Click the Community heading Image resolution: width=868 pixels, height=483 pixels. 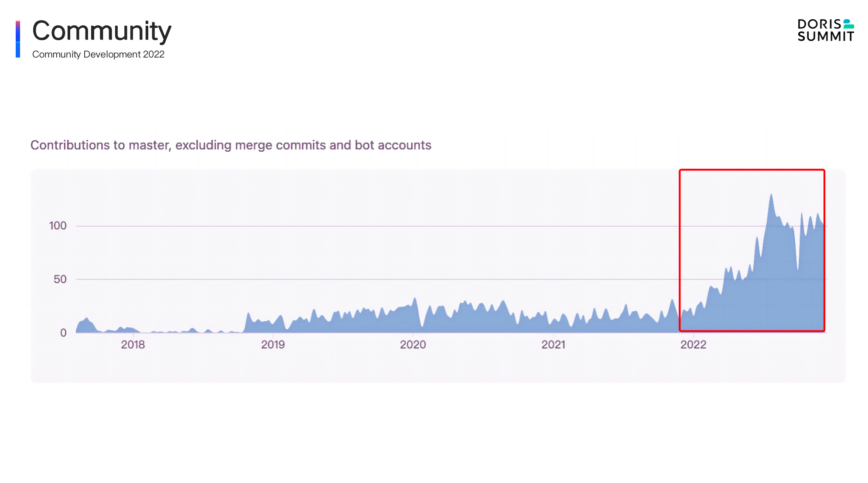pyautogui.click(x=102, y=31)
